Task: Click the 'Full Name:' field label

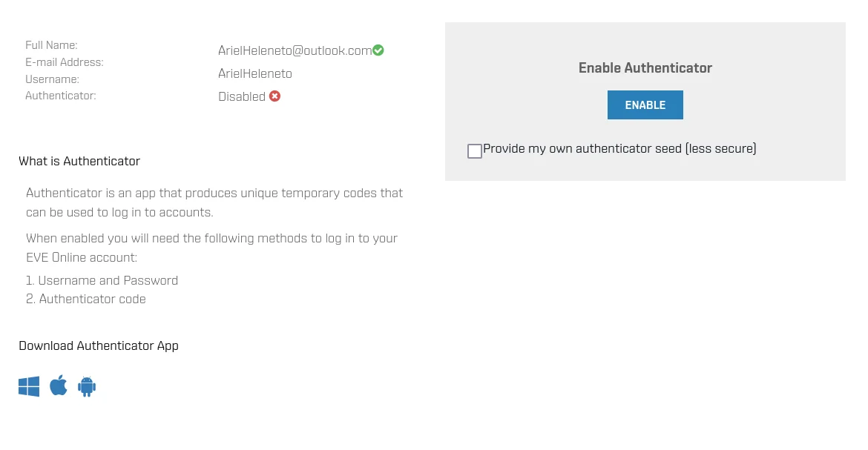Action: [x=51, y=45]
